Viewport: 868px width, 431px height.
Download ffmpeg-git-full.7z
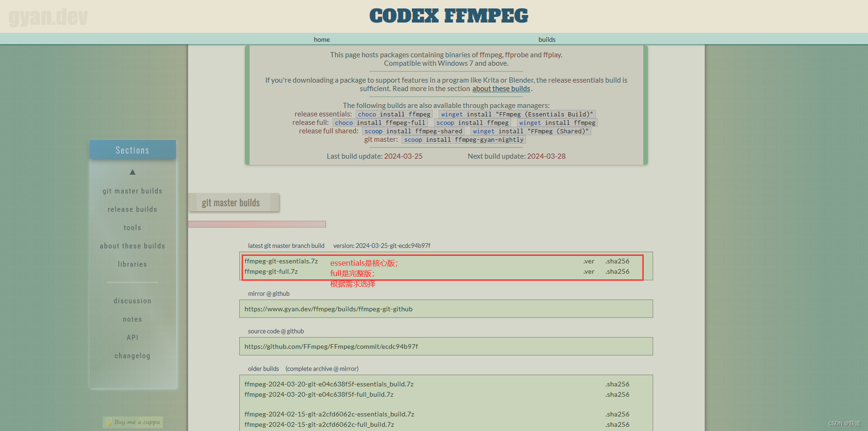[271, 271]
